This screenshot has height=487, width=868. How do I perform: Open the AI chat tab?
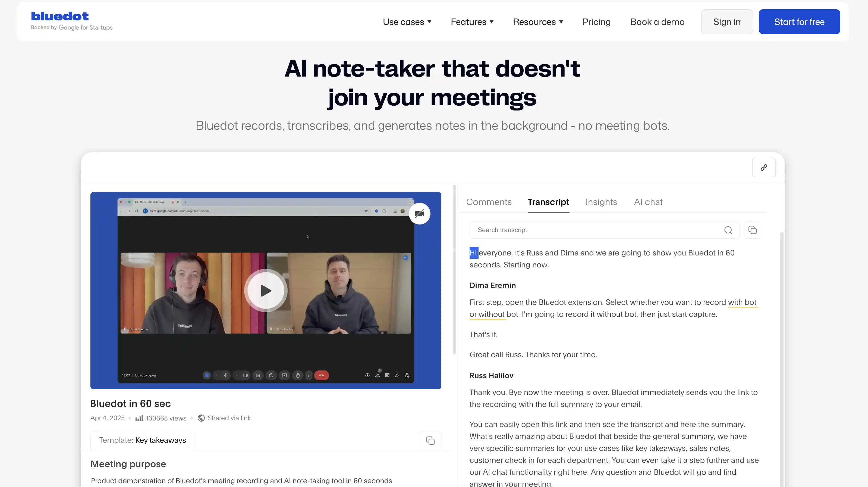[x=648, y=202]
